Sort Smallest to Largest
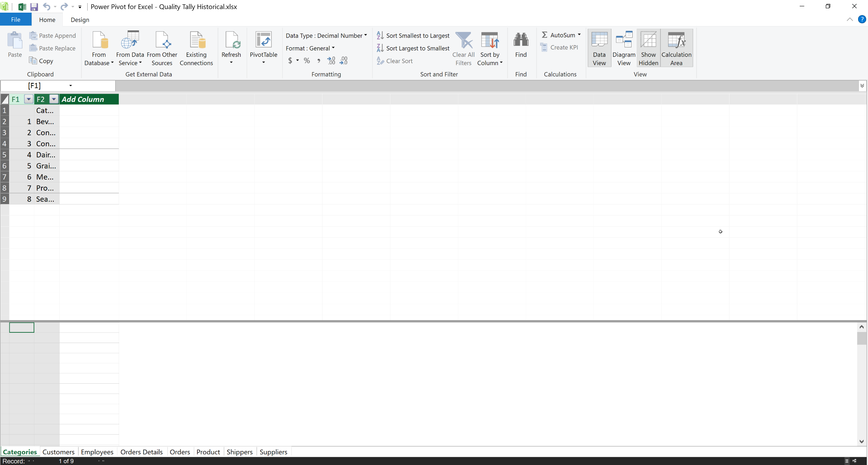The image size is (868, 465). tap(413, 36)
